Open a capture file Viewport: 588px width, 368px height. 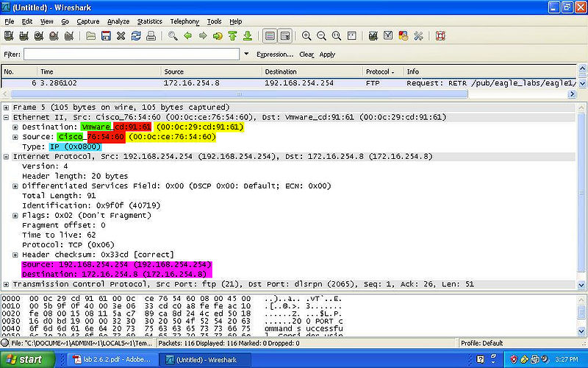(x=90, y=36)
